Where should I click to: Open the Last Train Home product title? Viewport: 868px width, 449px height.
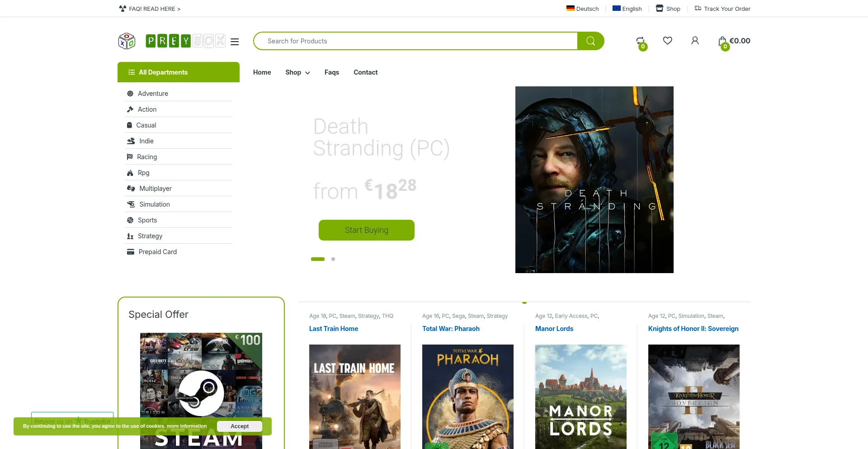tap(334, 329)
